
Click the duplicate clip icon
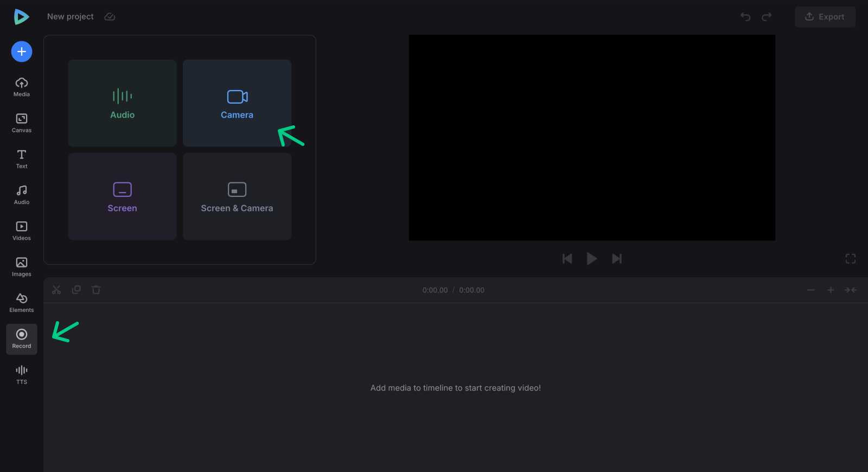76,290
